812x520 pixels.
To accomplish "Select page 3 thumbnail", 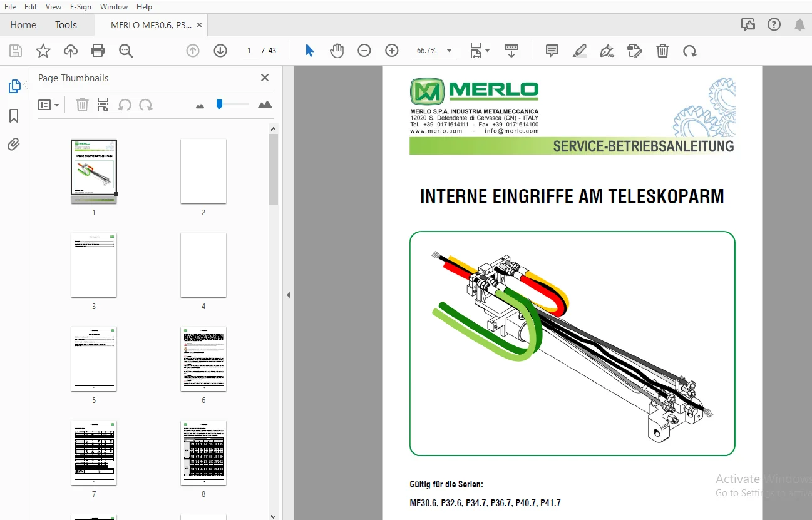I will [94, 265].
